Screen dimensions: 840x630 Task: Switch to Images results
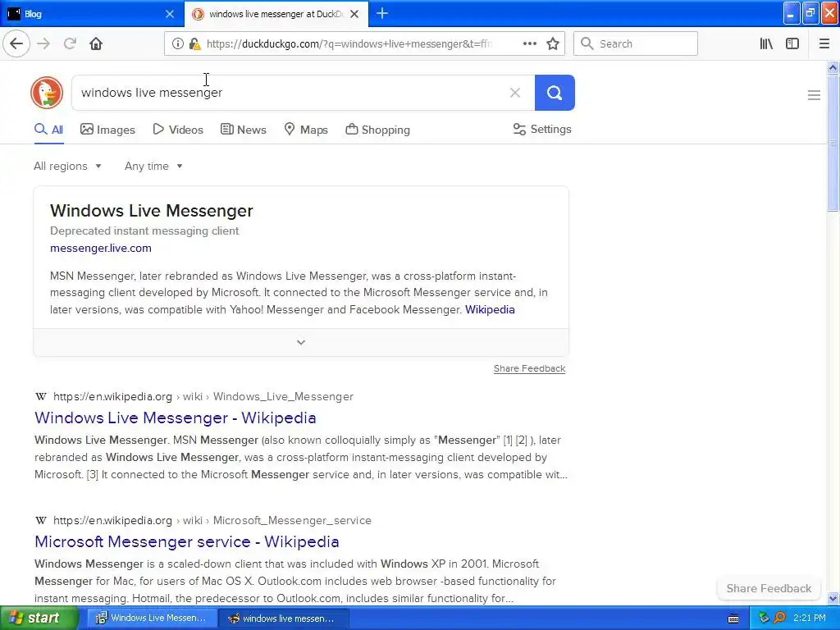click(107, 130)
